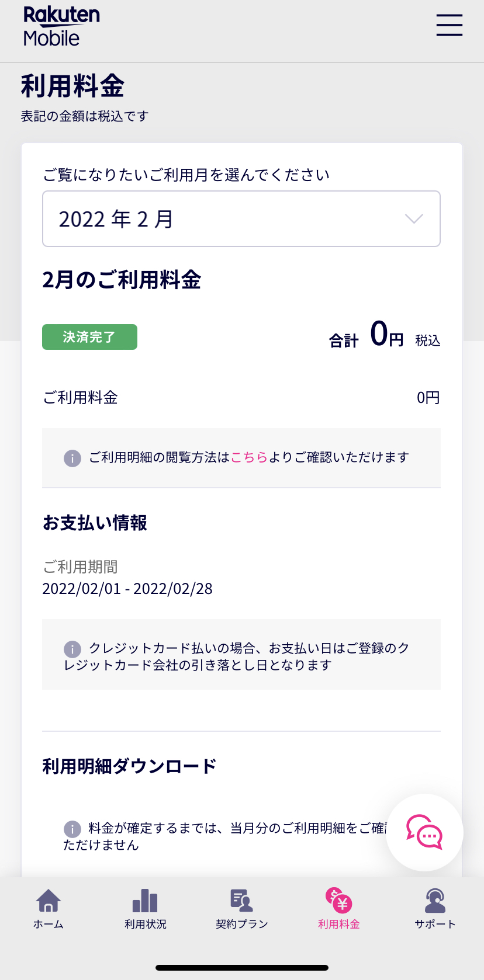The height and width of the screenshot is (980, 484).
Task: Tap the support headset icon
Action: (435, 901)
